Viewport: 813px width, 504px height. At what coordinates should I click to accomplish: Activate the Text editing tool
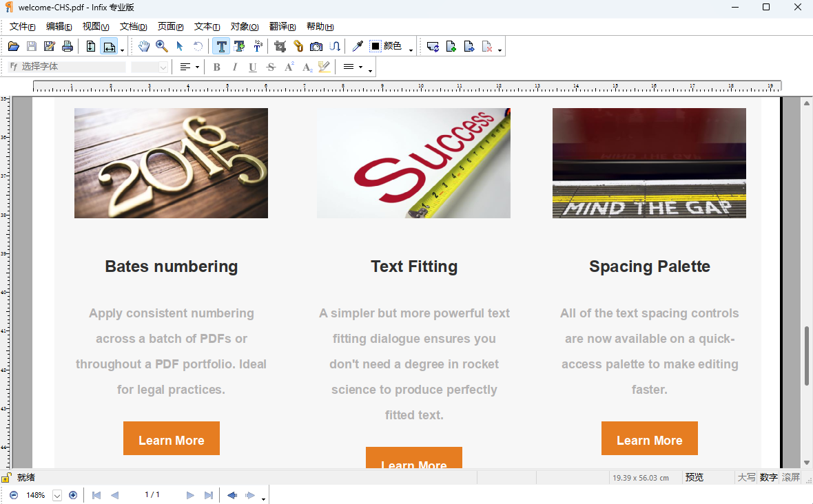tap(221, 46)
